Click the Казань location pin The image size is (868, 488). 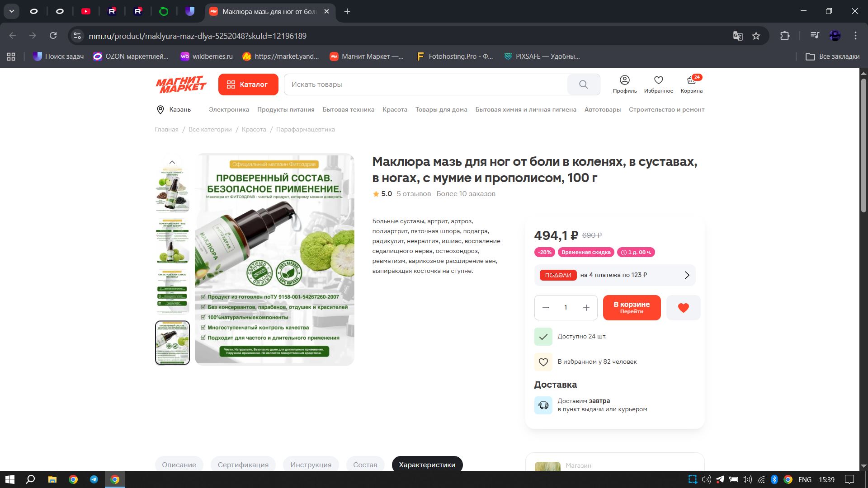(160, 110)
